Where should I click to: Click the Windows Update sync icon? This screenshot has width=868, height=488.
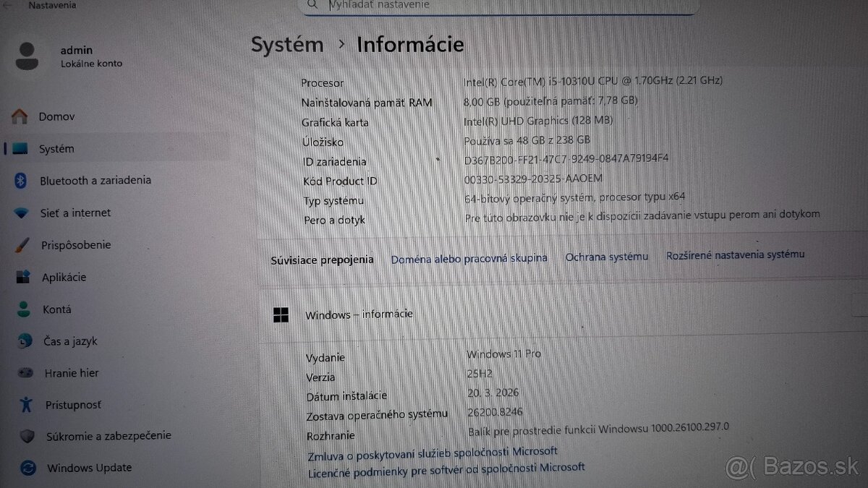click(28, 468)
